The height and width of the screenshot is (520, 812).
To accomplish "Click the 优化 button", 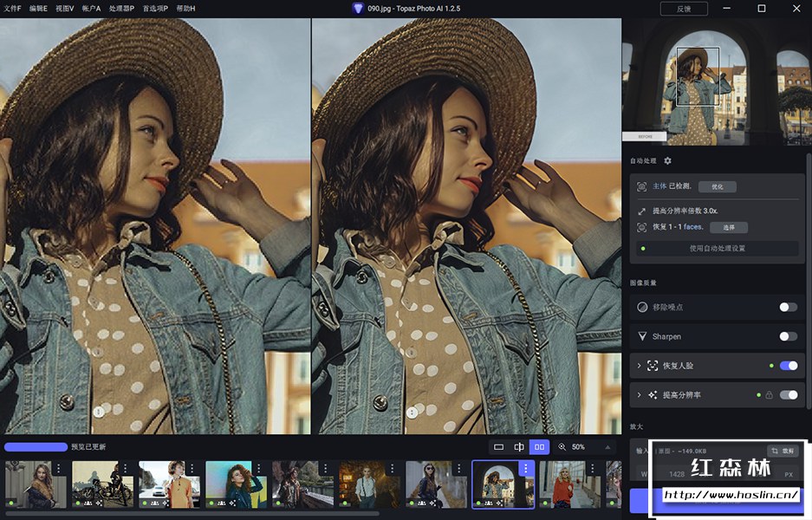I will [x=717, y=186].
